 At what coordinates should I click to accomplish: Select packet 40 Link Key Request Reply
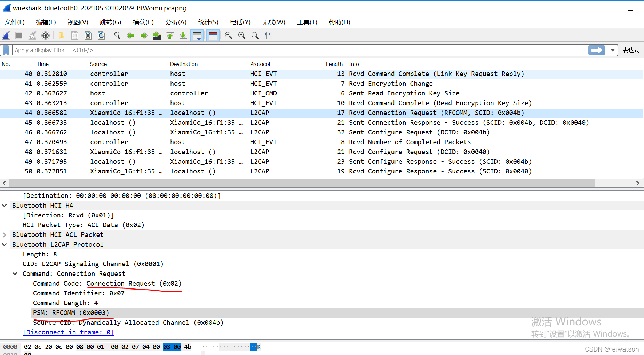(321, 74)
